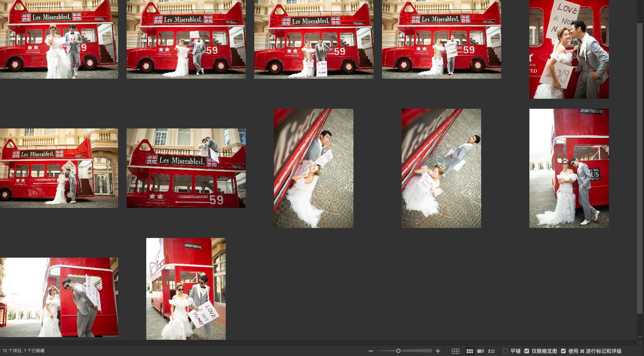Click the minus icon to shrink thumbnails
Viewport: 644px width, 356px height.
tap(371, 351)
